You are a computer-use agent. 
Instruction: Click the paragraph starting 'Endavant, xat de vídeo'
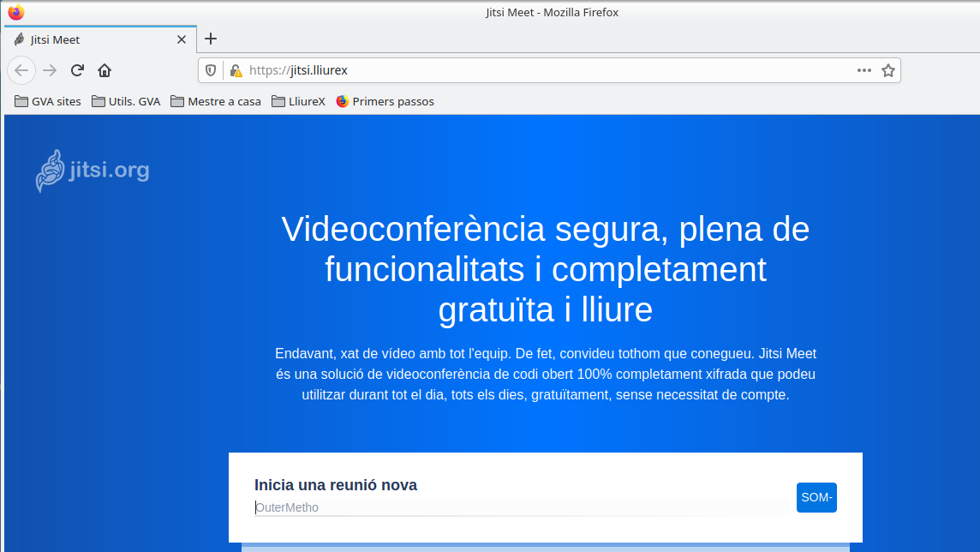546,374
